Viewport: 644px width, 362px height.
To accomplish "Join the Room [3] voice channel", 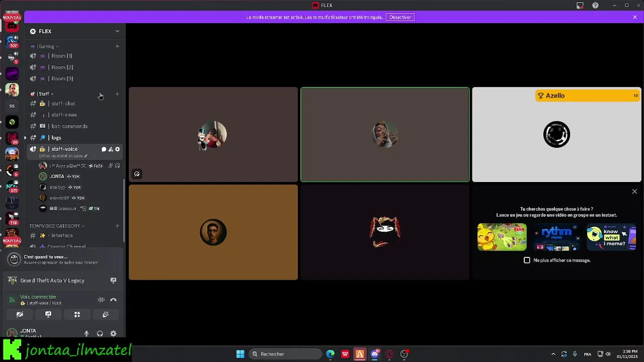I will [75, 78].
